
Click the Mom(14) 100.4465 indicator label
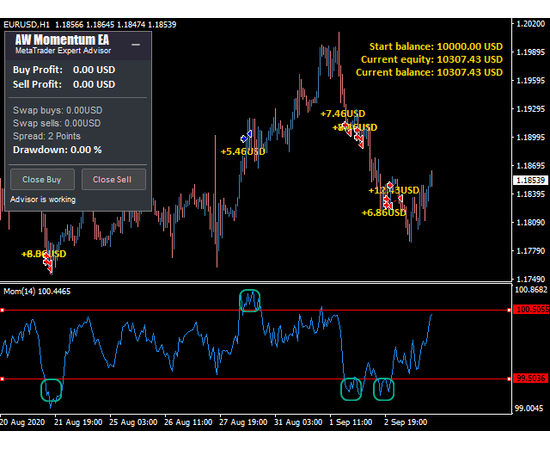click(37, 291)
